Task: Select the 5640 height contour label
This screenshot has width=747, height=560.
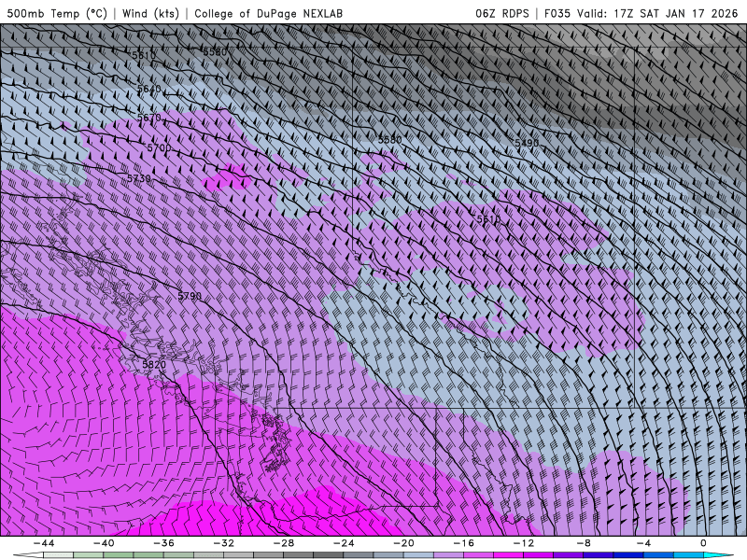Action: (x=149, y=89)
